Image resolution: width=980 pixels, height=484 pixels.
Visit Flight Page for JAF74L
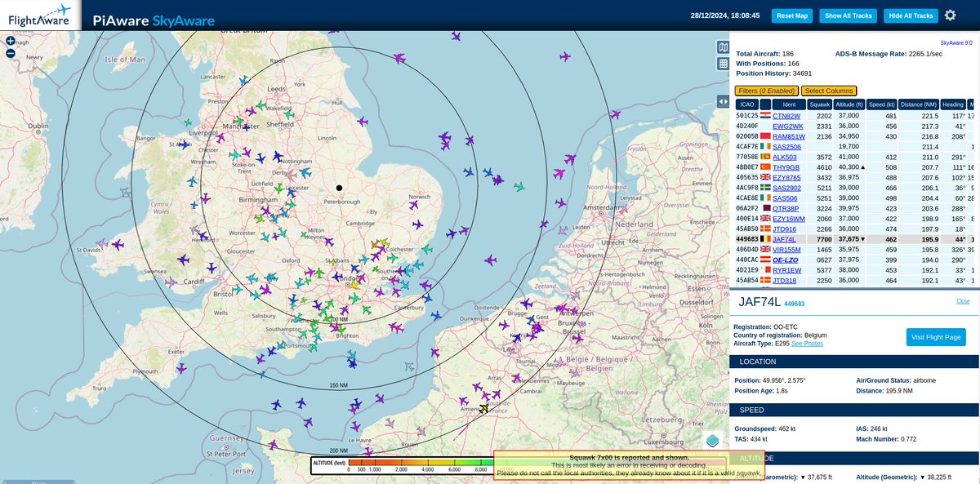(936, 337)
